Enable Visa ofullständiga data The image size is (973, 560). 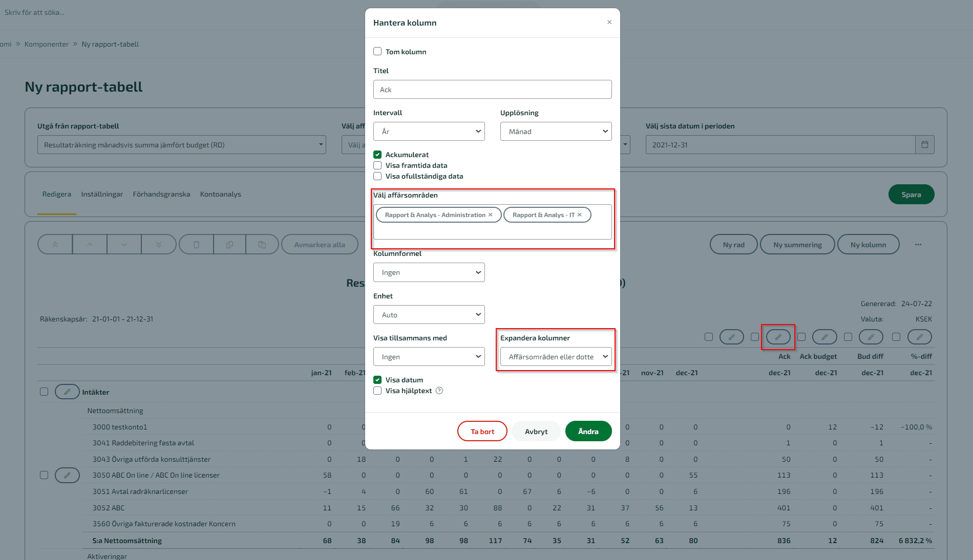pyautogui.click(x=377, y=176)
